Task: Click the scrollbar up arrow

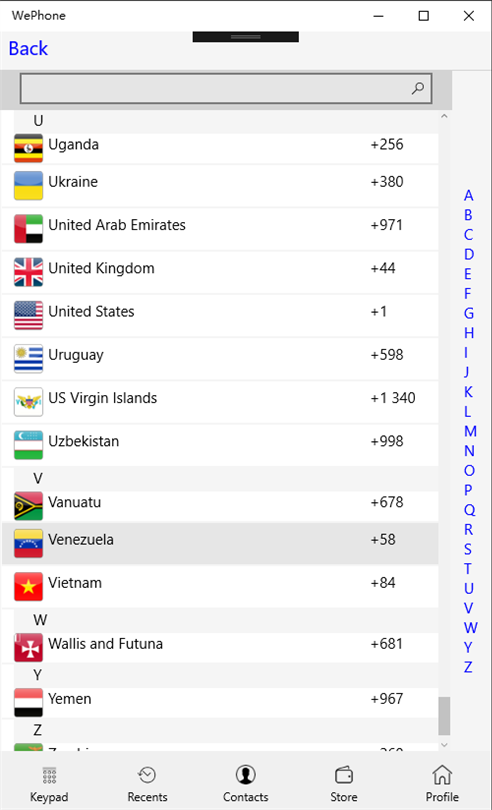Action: pos(444,116)
